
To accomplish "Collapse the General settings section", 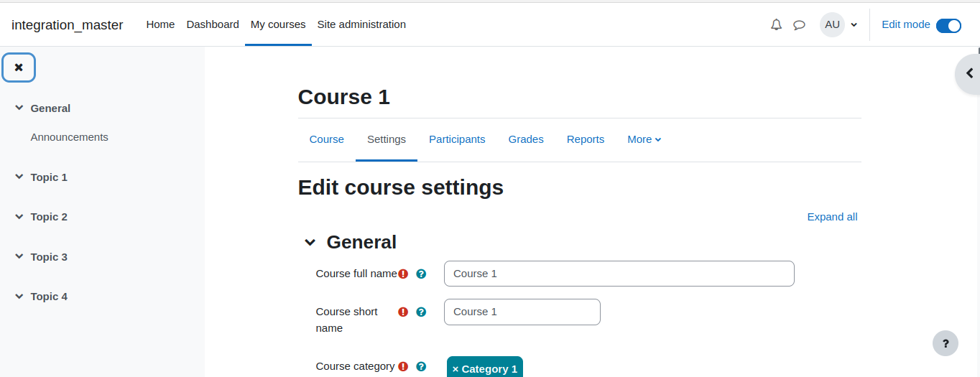I will click(310, 242).
